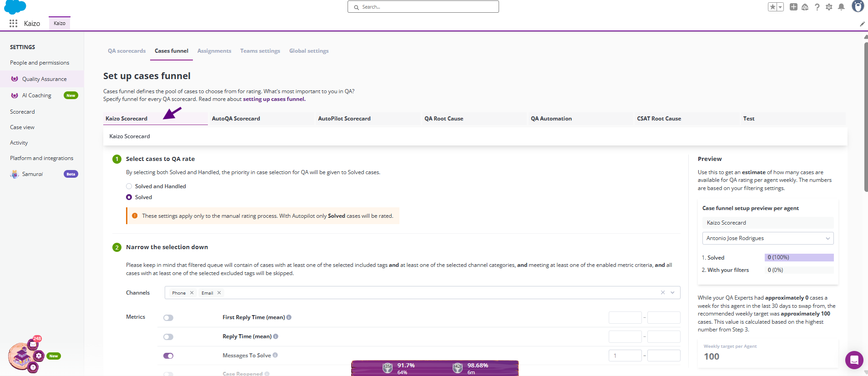Click Messages To Solve minimum value field
The image size is (868, 376).
click(625, 356)
